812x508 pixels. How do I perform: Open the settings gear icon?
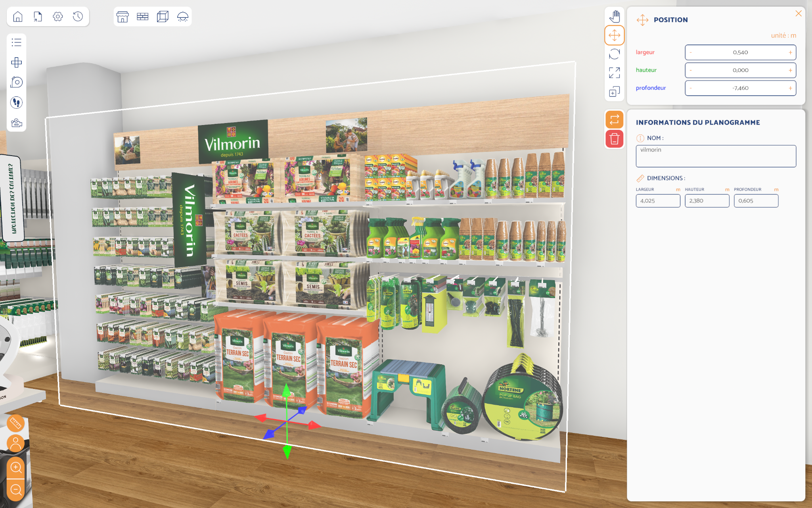click(58, 17)
